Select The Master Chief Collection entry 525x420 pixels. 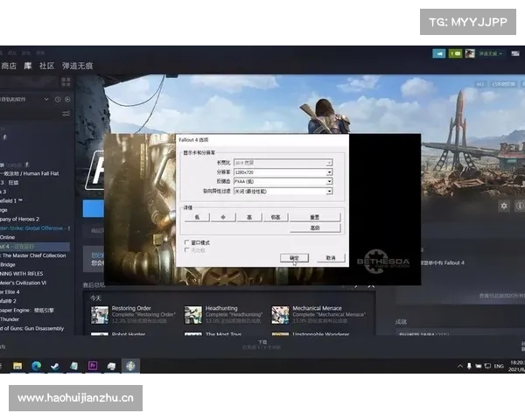coord(33,255)
